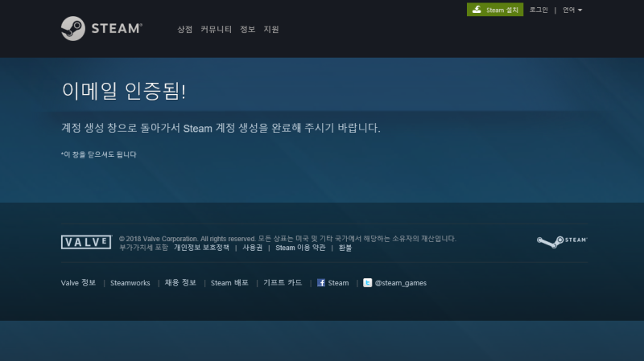Open the Facebook Steam text link
This screenshot has height=361, width=644.
(x=338, y=283)
